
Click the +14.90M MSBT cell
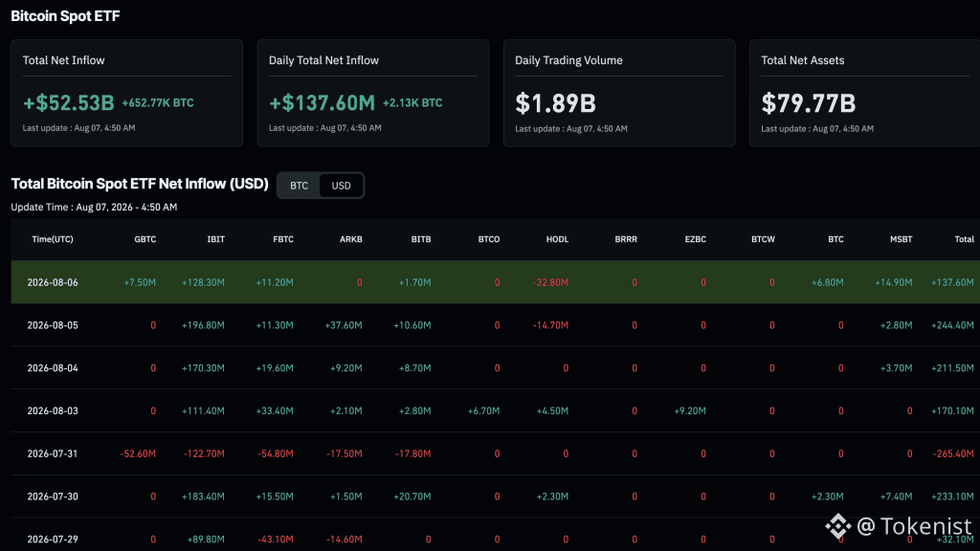tap(894, 282)
